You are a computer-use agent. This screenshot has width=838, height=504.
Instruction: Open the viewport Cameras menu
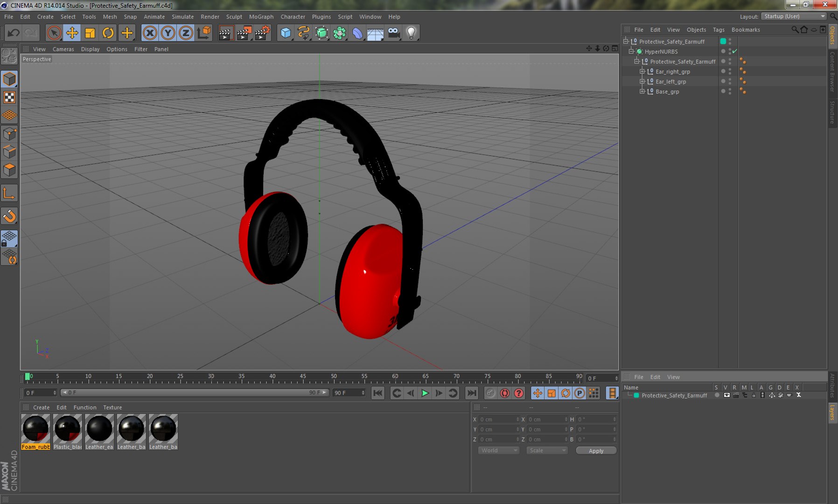(x=63, y=49)
